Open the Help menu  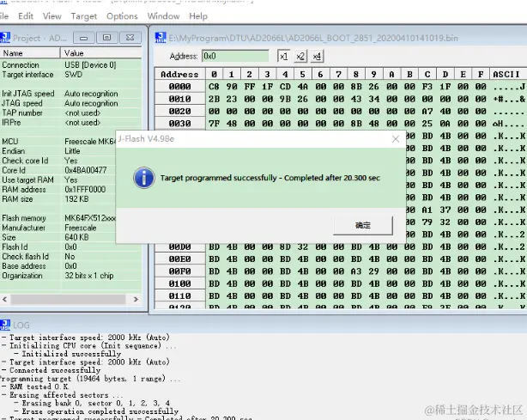198,16
